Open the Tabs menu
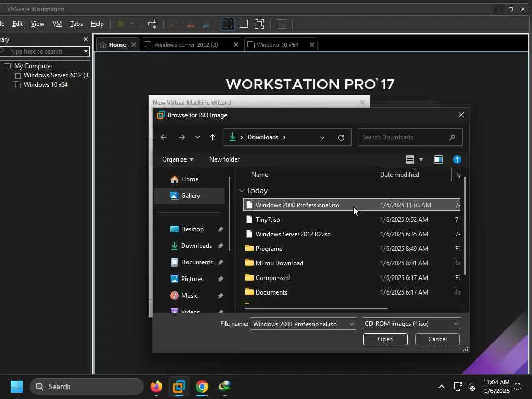The image size is (532, 399). pyautogui.click(x=76, y=24)
